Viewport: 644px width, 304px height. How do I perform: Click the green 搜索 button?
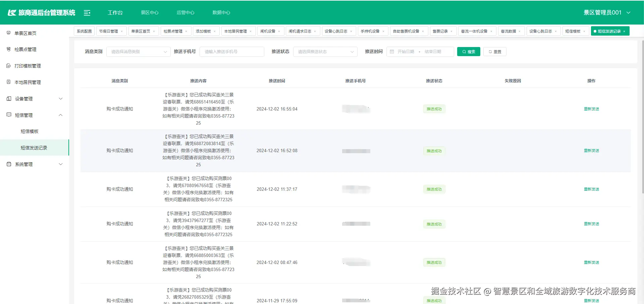[x=469, y=52]
